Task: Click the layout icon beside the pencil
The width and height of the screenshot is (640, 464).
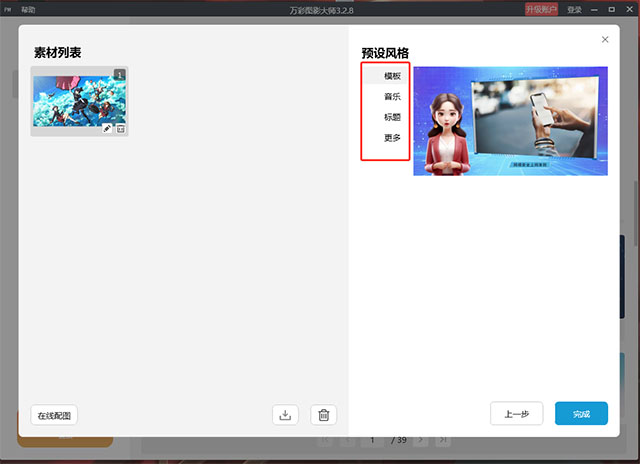Action: click(120, 129)
